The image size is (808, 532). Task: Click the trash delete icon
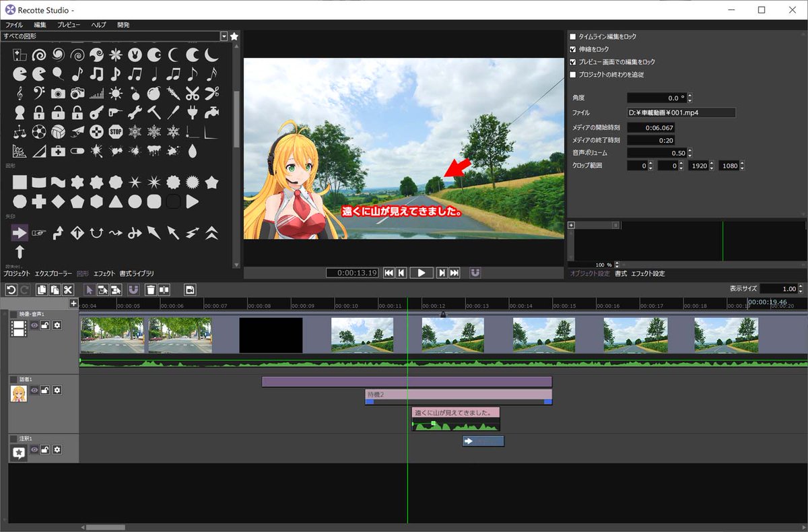tap(151, 290)
